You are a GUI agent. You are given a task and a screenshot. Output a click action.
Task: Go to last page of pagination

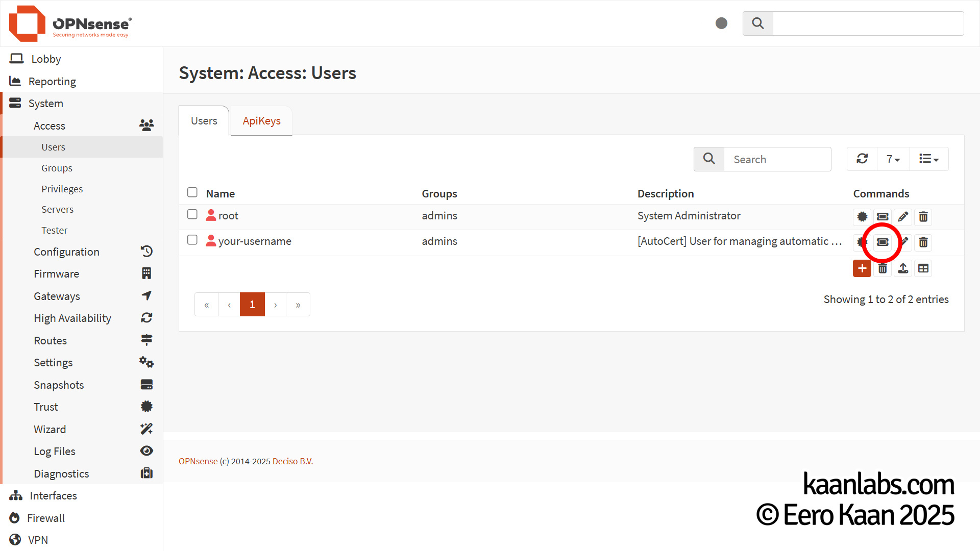tap(298, 305)
